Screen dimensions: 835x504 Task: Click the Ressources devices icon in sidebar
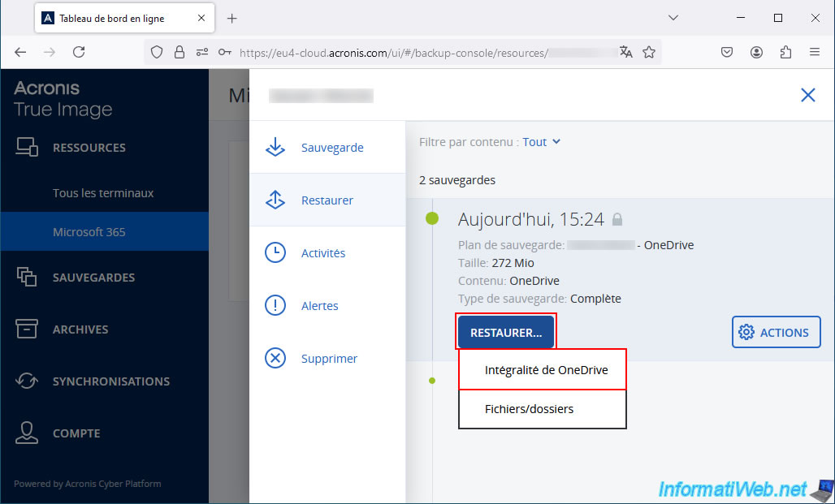pos(26,147)
